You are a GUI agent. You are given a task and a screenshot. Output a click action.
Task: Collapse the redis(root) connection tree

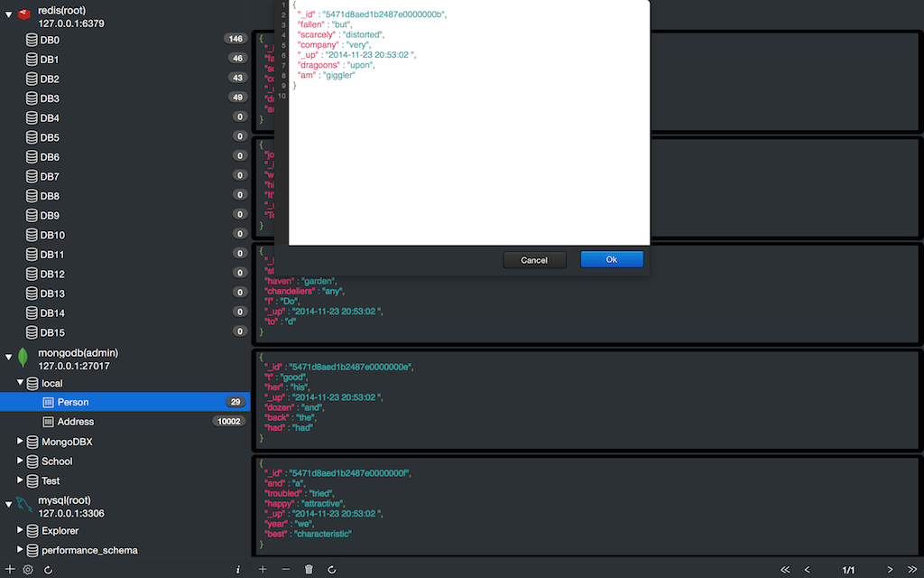[x=9, y=15]
